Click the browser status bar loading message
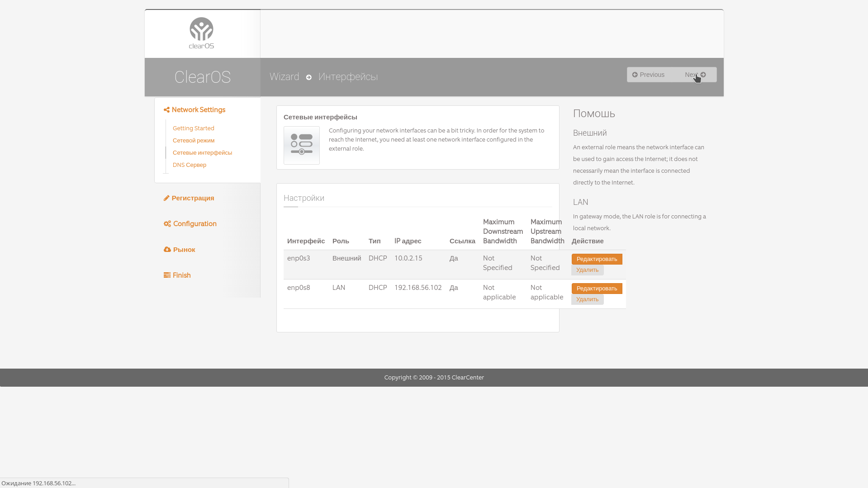Viewport: 868px width, 488px height. (38, 483)
